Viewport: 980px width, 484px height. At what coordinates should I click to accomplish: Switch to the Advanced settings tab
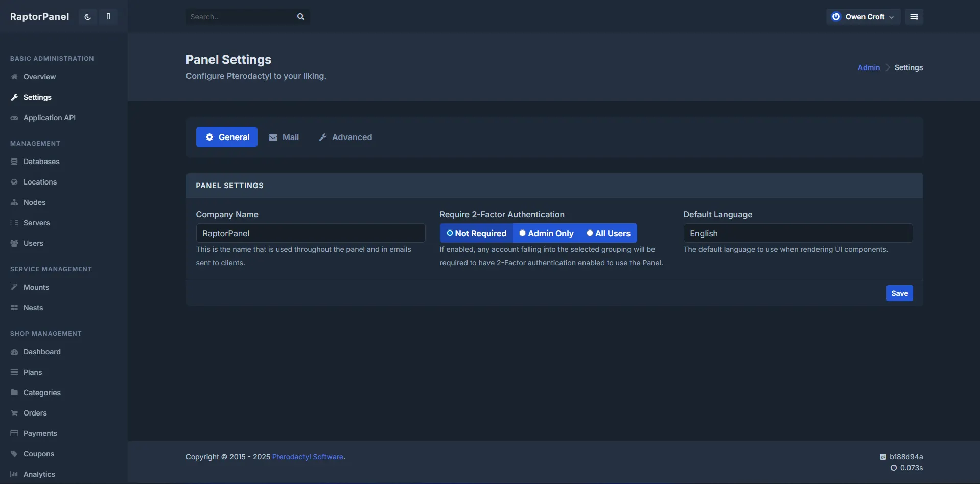pyautogui.click(x=345, y=137)
